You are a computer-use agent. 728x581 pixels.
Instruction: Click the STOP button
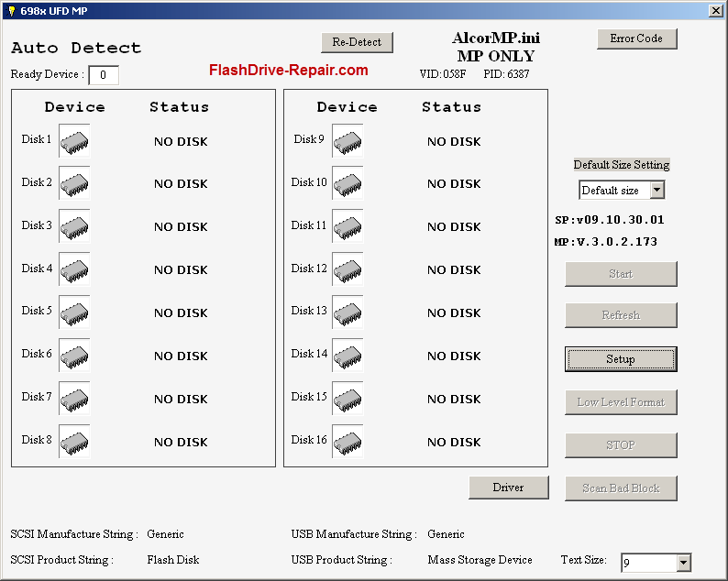coord(621,445)
